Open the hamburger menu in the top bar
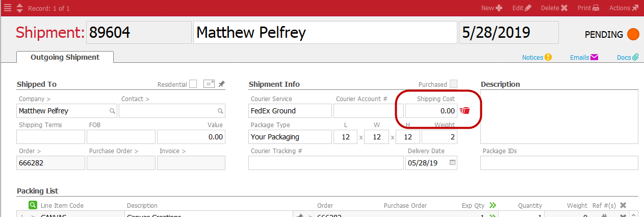This screenshot has width=644, height=217. coord(8,8)
